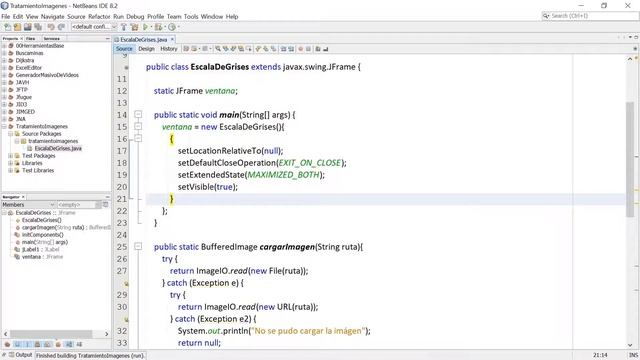The height and width of the screenshot is (360, 640).
Task: Click the 'Finished building TratamientoImagenes (run)' status text
Action: click(90, 356)
